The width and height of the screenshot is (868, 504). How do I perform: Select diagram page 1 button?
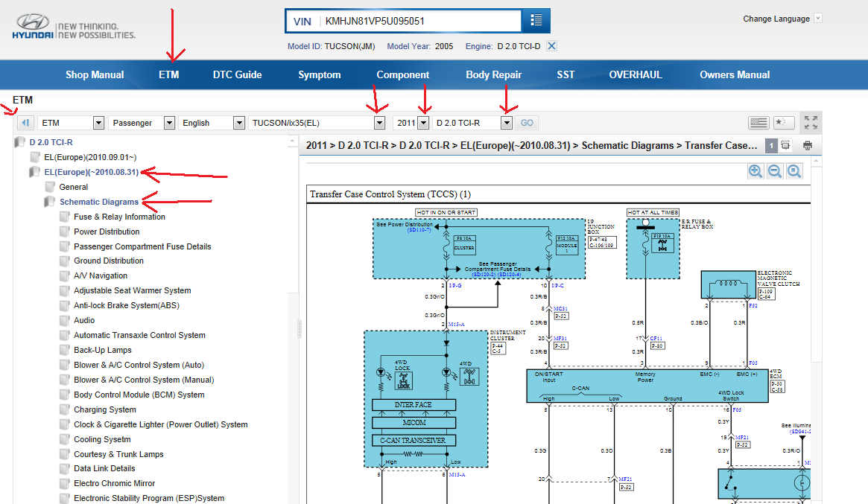(x=771, y=145)
